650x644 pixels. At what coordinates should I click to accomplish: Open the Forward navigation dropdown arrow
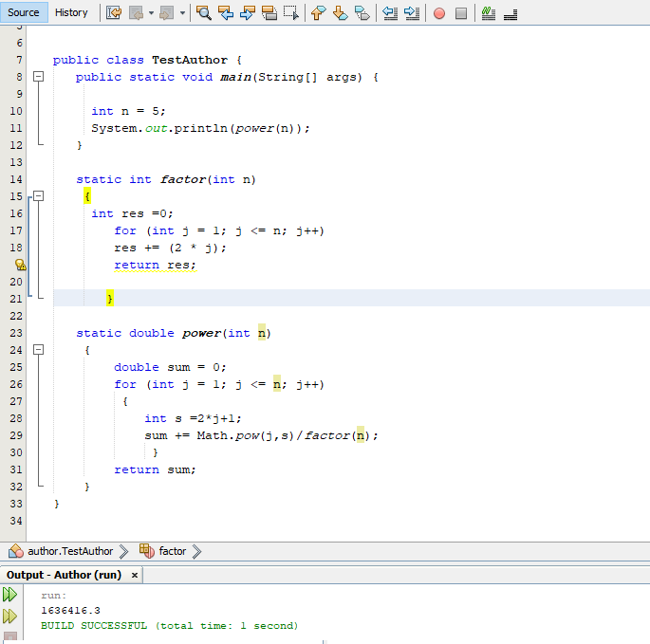tap(182, 13)
